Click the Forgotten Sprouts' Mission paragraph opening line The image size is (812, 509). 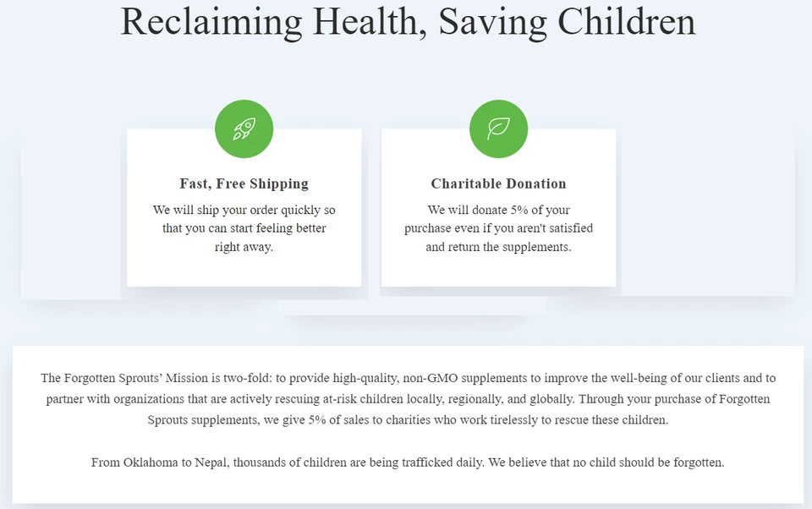pyautogui.click(x=408, y=378)
